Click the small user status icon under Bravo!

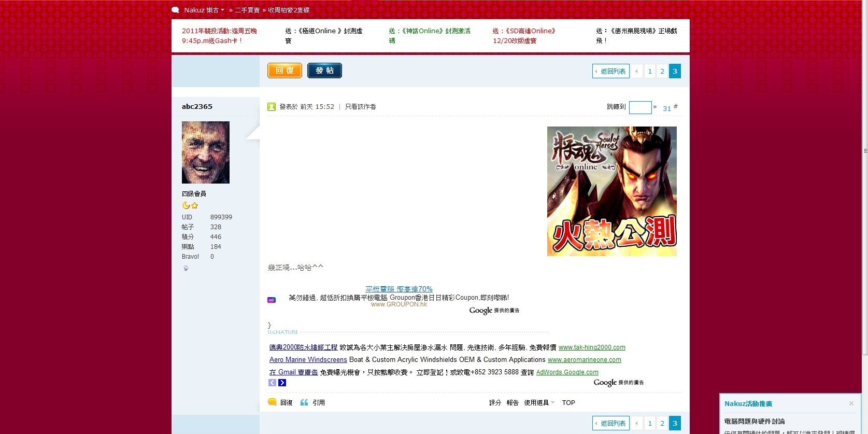(186, 268)
